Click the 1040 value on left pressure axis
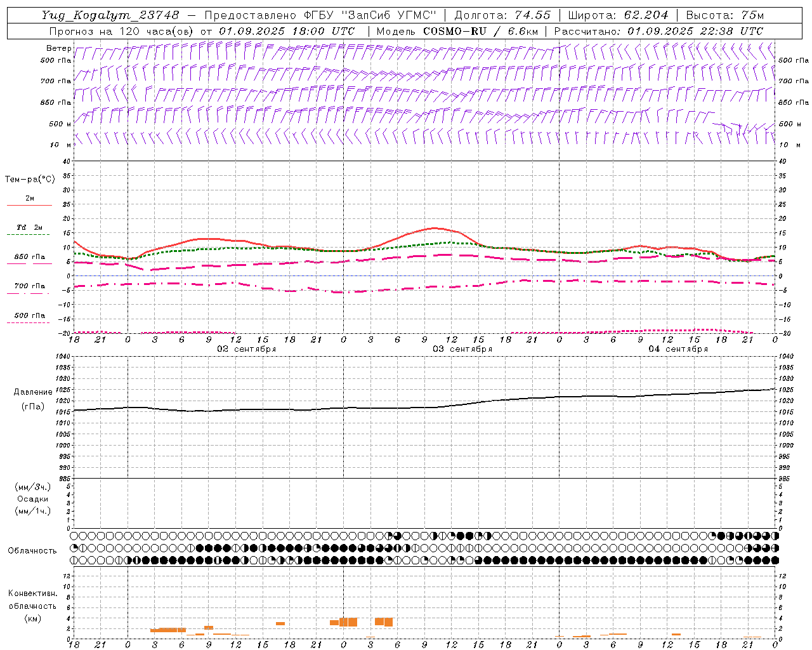The height and width of the screenshot is (650, 812). coord(62,357)
